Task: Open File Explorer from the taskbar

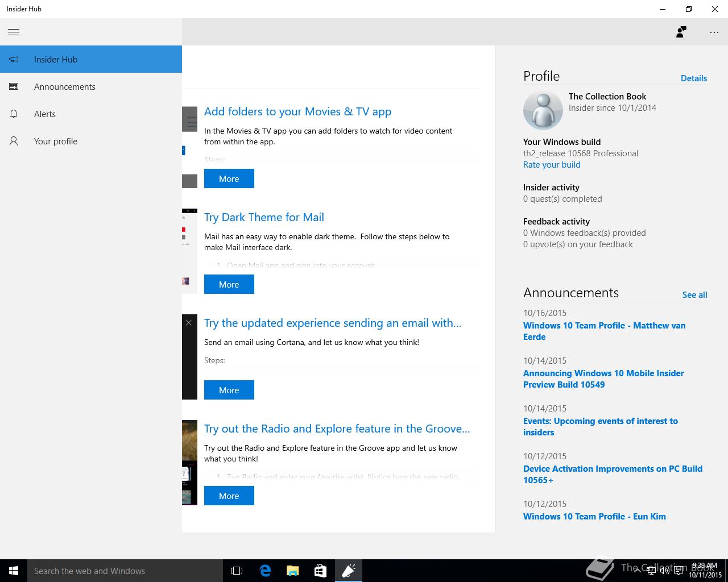Action: point(292,571)
